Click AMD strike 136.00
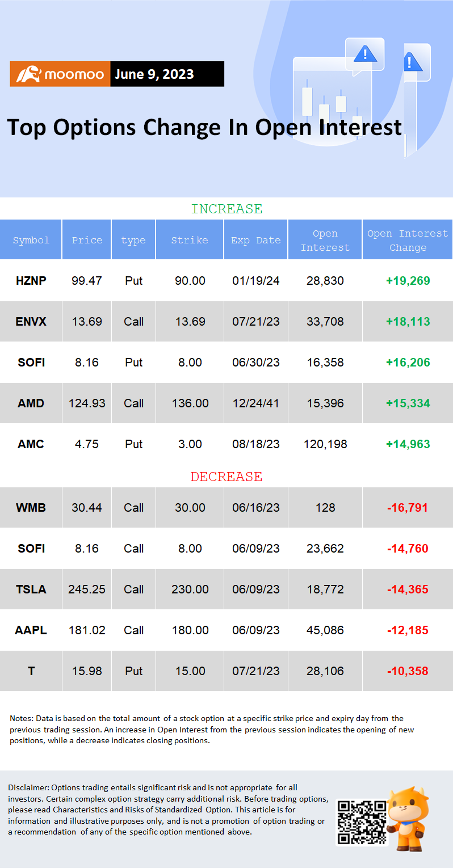Image resolution: width=453 pixels, height=868 pixels. click(190, 403)
